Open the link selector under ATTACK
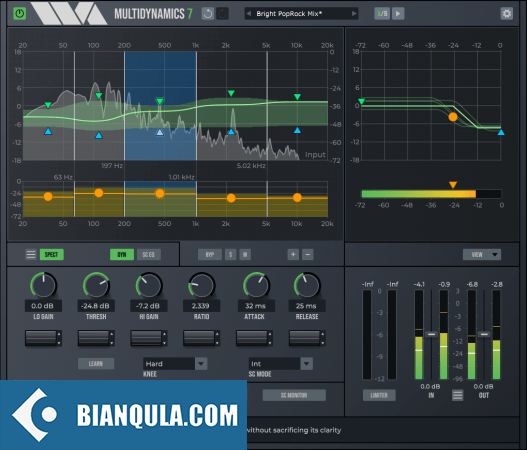This screenshot has width=527, height=450. [254, 338]
